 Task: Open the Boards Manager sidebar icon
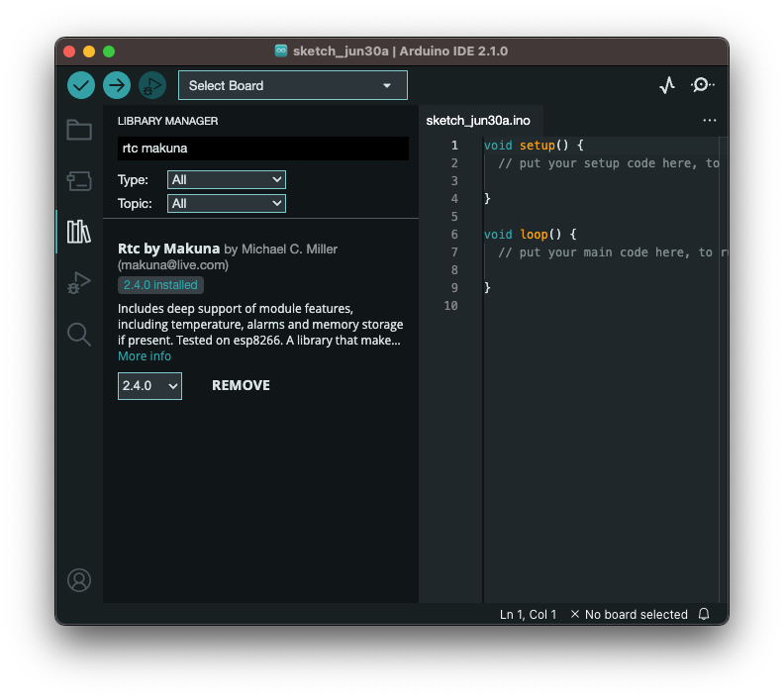point(79,180)
